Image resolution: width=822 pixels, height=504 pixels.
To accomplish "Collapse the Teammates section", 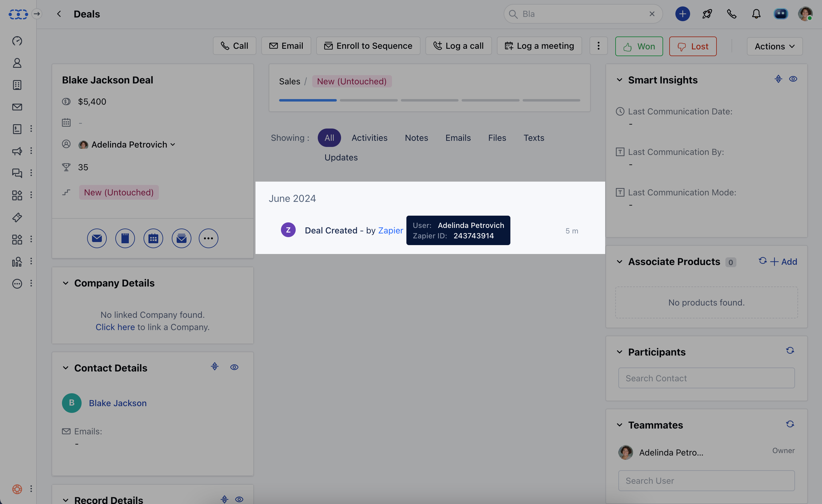I will [620, 425].
